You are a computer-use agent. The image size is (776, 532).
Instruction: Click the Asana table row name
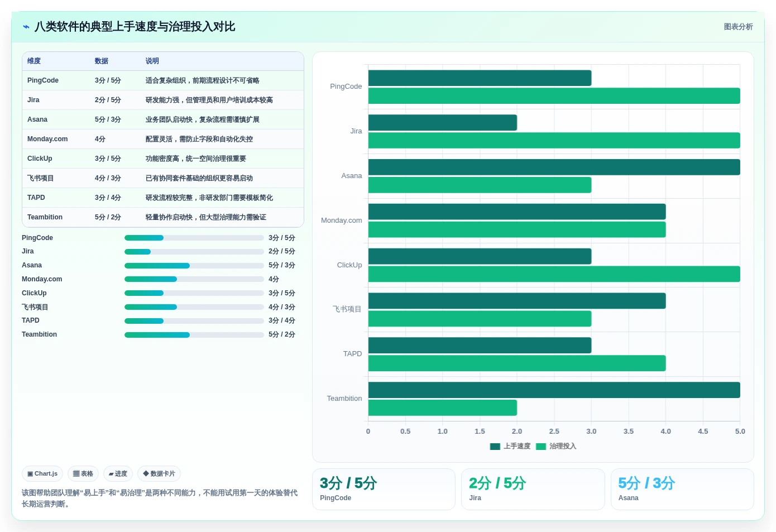(x=37, y=119)
